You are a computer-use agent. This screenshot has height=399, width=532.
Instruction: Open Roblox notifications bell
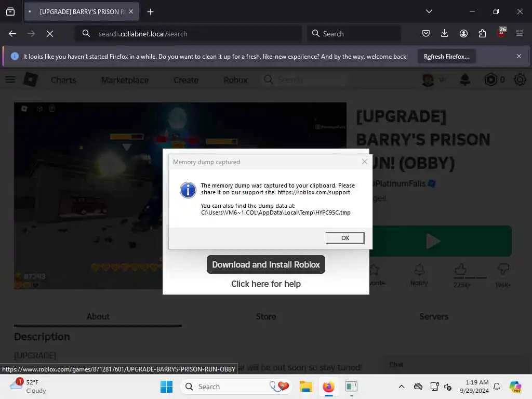tap(465, 79)
